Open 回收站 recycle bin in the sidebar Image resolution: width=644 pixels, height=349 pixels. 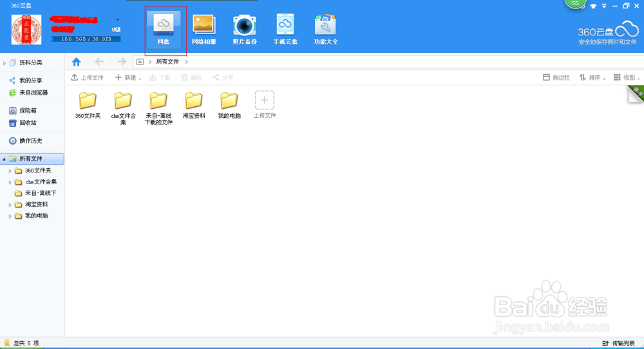[28, 123]
